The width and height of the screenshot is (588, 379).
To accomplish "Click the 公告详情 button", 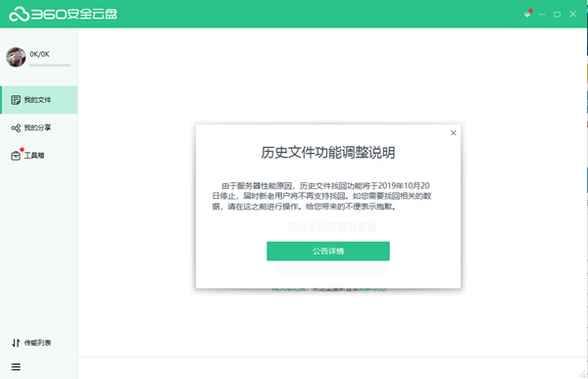I will (x=328, y=251).
